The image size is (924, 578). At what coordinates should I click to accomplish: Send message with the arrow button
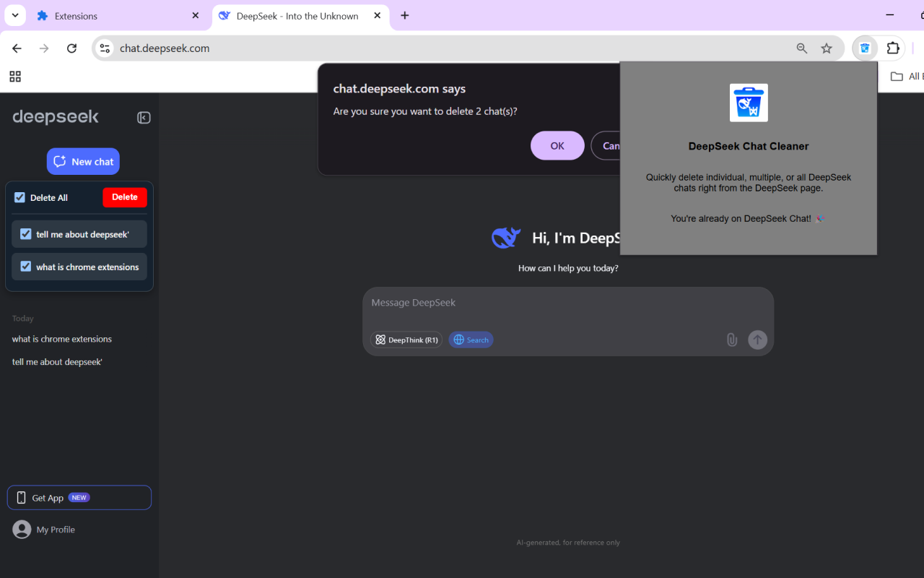[x=757, y=340]
